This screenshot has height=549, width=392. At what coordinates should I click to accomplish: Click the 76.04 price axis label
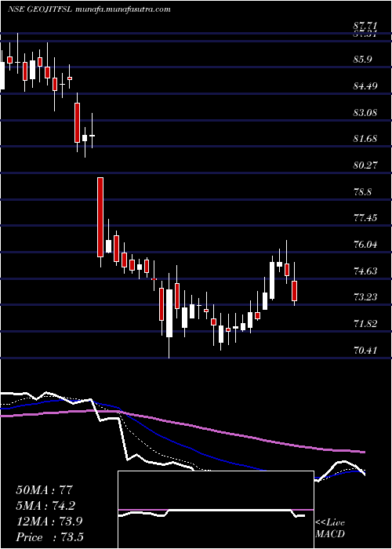(x=365, y=245)
